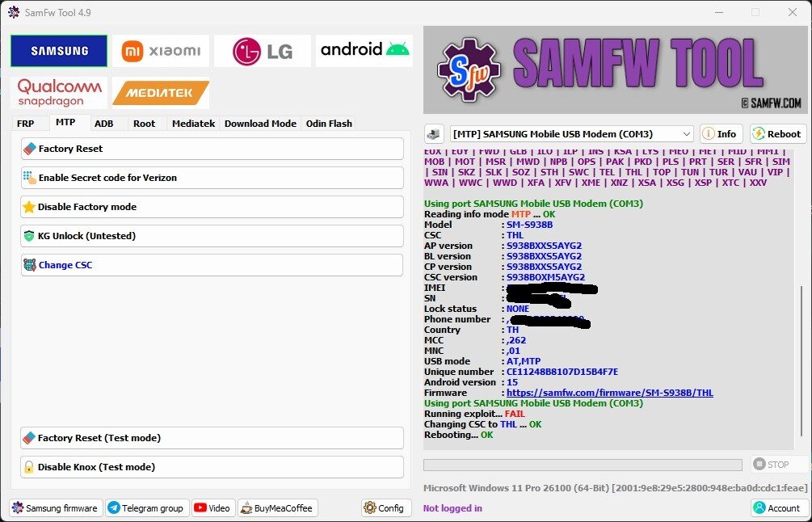Select the Qualcomm Snapdragon logo tile
Viewport: 812px width, 522px height.
tap(59, 92)
